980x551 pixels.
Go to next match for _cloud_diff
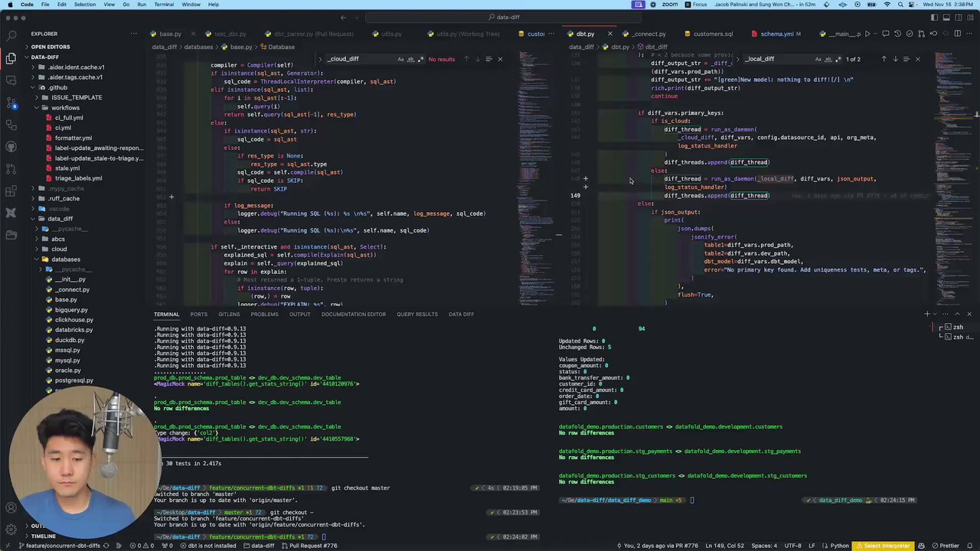[477, 59]
